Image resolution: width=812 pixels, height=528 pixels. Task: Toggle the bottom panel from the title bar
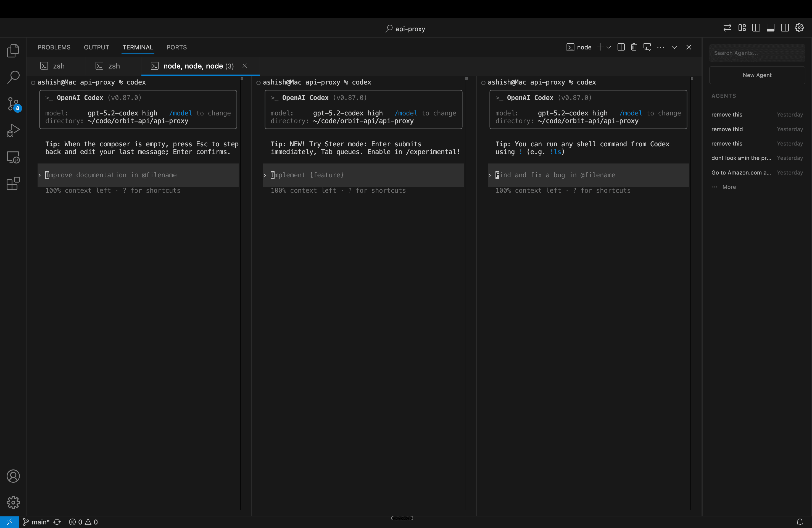point(770,27)
